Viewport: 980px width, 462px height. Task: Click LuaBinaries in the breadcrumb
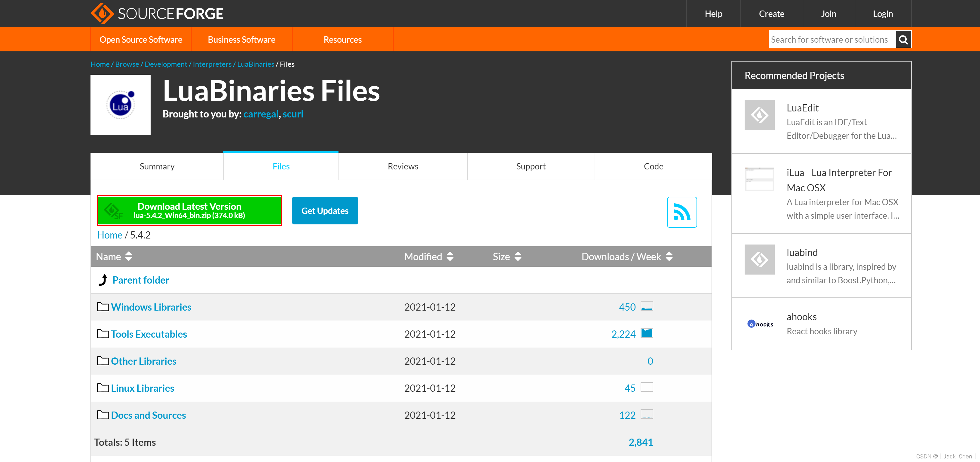tap(256, 64)
